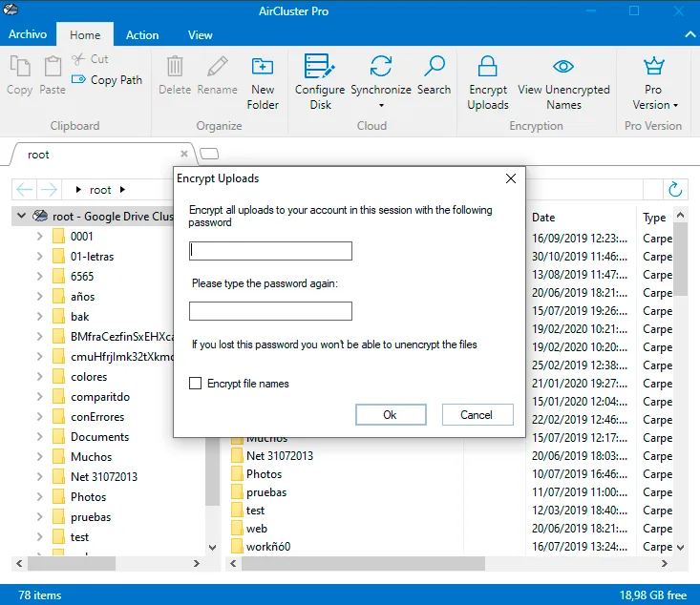
Task: Select the bak folder in tree
Action: pos(80,316)
